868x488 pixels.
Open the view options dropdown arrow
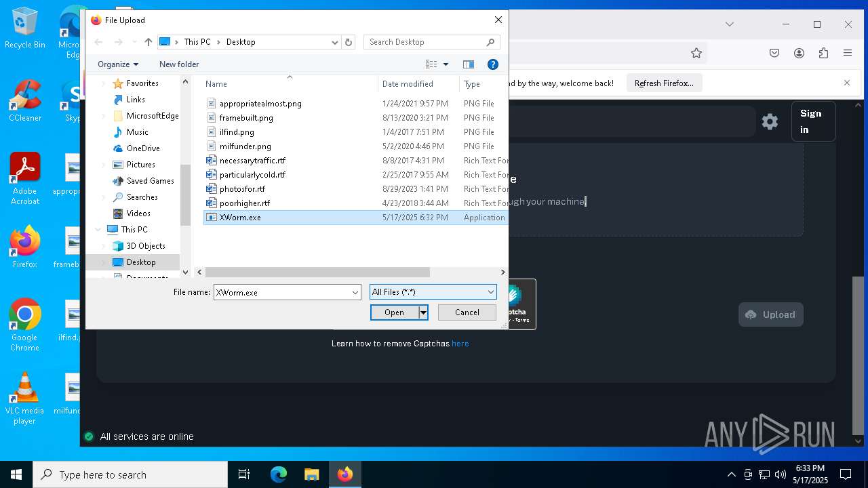446,64
